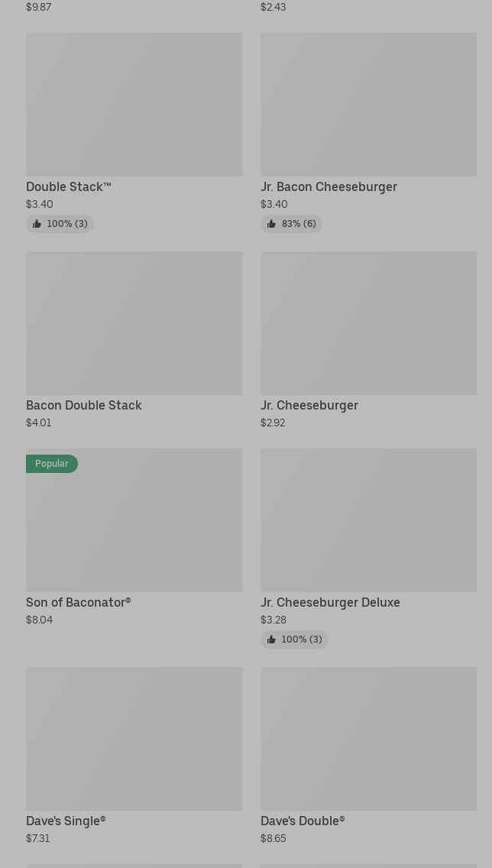Select the Jr. Cheeseburger photo
The width and height of the screenshot is (492, 868).
tap(368, 323)
